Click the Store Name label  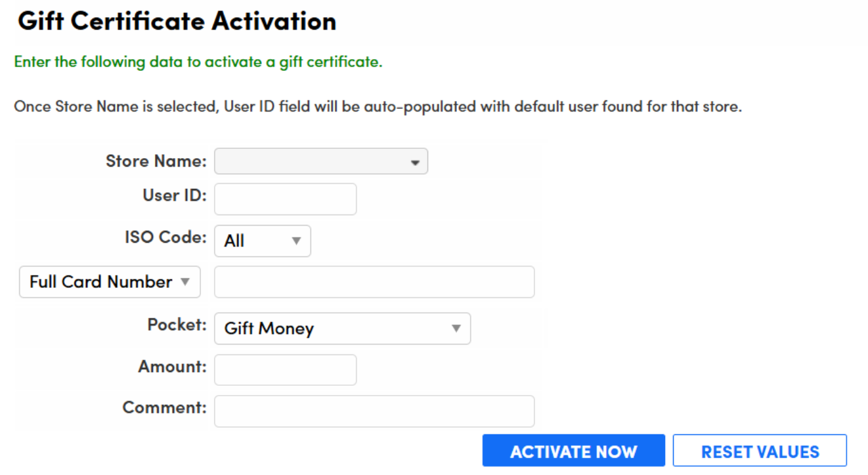pyautogui.click(x=156, y=161)
